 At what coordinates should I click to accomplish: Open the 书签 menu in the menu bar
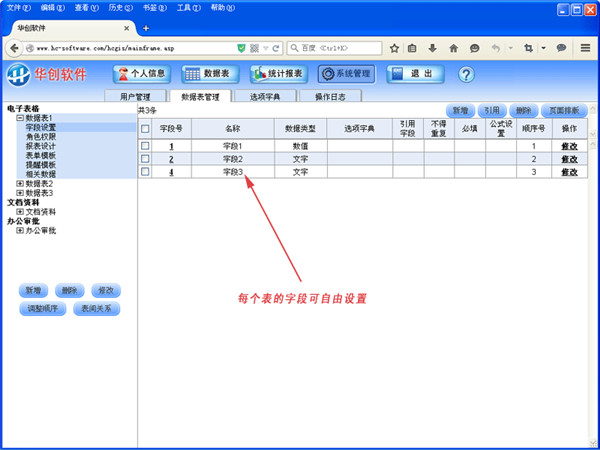tap(150, 7)
